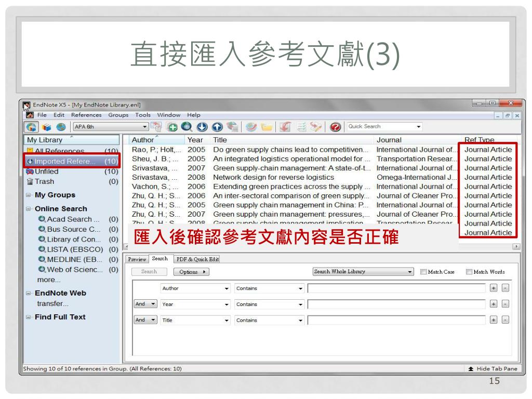Image resolution: width=532 pixels, height=399 pixels.
Task: Collapse the EndNote Web section
Action: click(x=29, y=293)
